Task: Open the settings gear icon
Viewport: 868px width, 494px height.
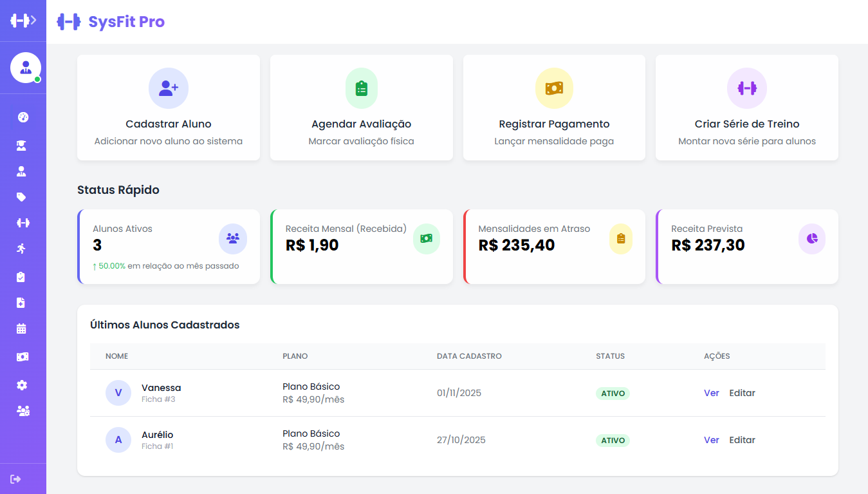Action: click(x=23, y=385)
